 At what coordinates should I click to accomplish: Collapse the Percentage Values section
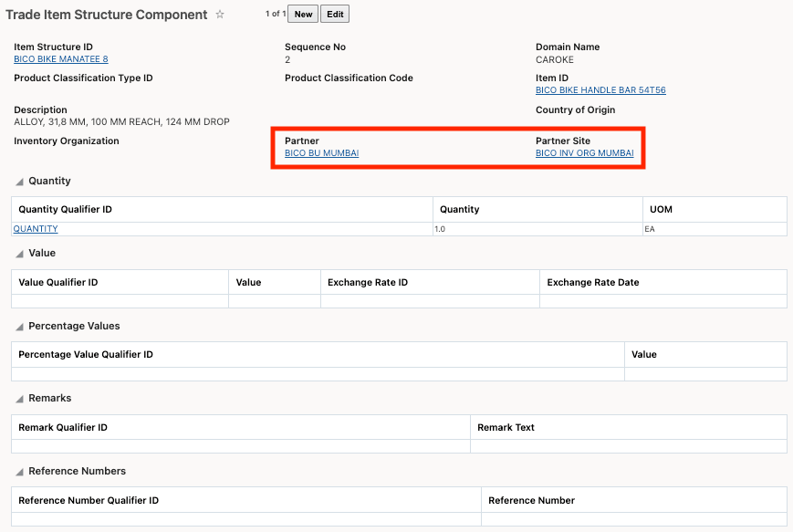[20, 327]
